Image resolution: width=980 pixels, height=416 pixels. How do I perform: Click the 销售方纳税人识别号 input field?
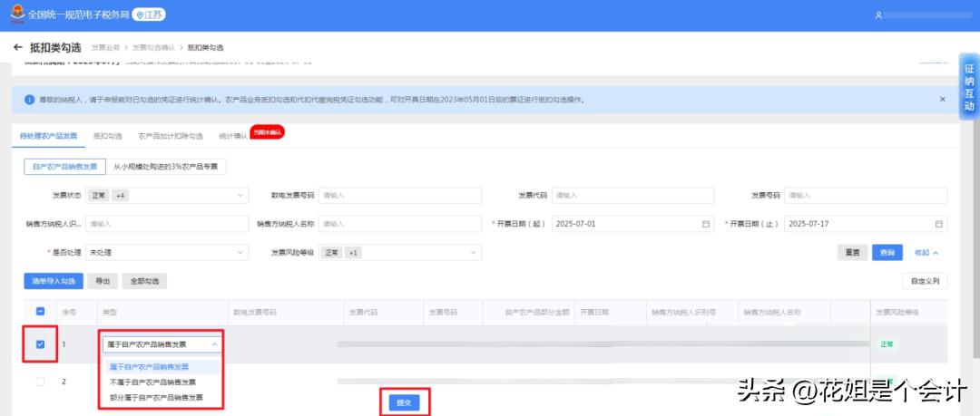(x=167, y=224)
